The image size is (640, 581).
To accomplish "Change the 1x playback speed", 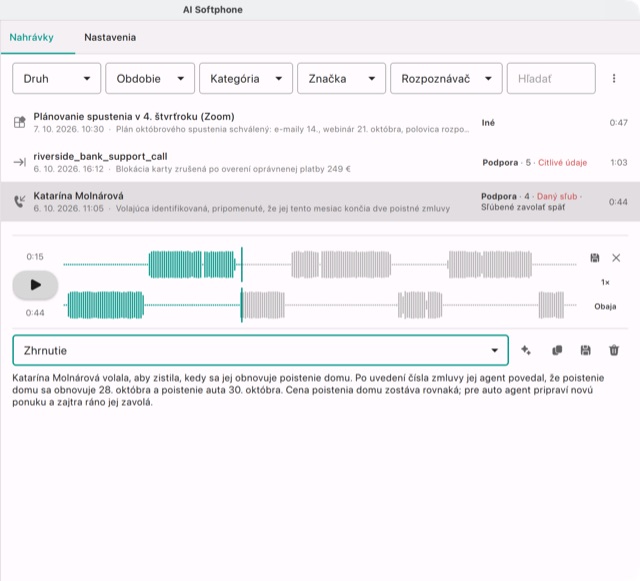I will coord(605,282).
